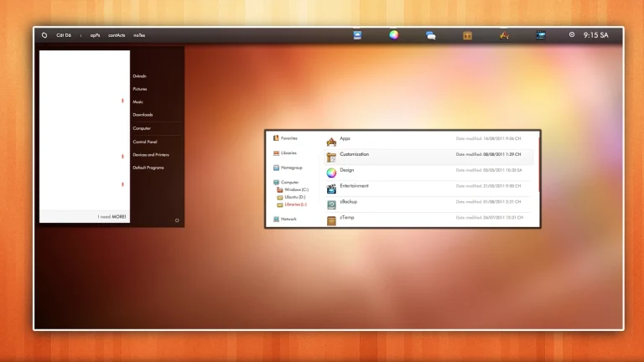Click the Apps folder icon
Screen dimensions: 644x362
tap(331, 142)
